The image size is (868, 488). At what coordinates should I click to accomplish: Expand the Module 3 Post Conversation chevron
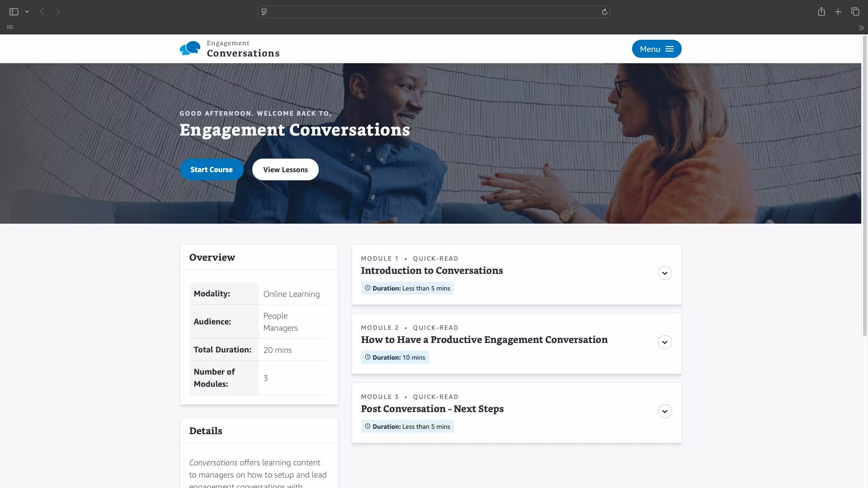point(665,411)
